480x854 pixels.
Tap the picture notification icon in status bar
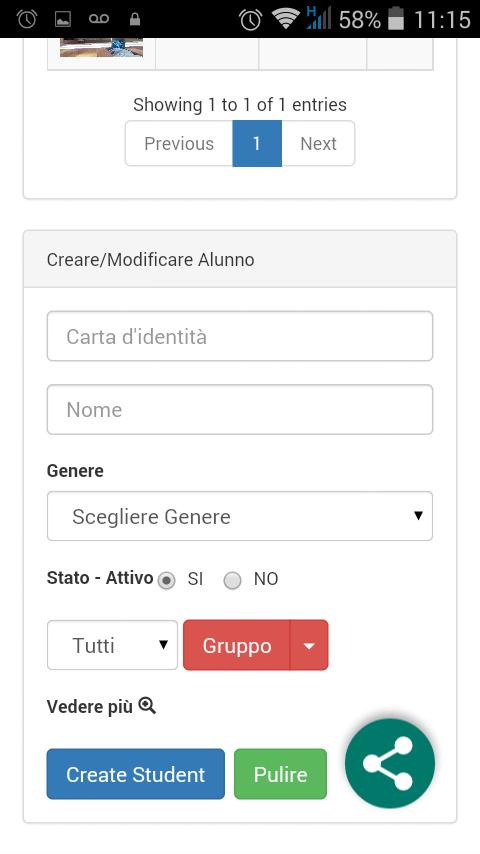63,20
